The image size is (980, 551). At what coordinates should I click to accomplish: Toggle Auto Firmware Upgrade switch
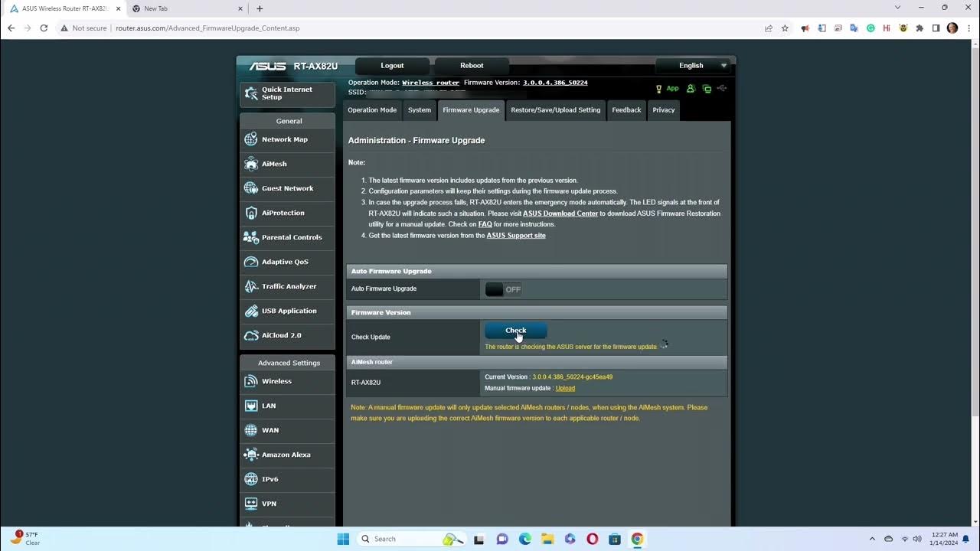click(x=504, y=289)
